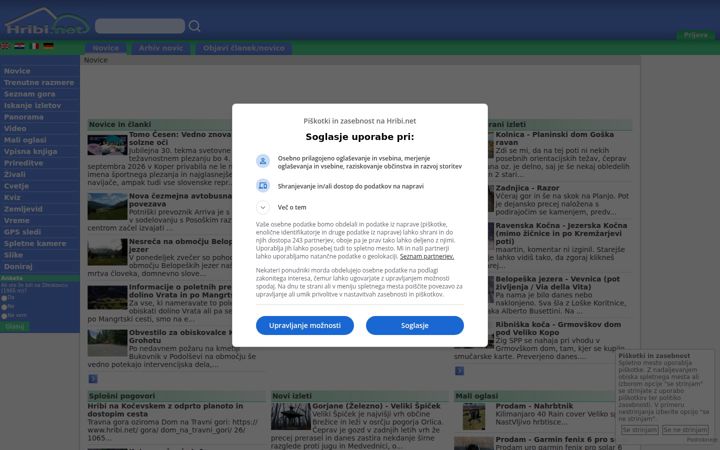This screenshot has width=720, height=450.
Task: Open Živali in the sidebar
Action: [x=15, y=174]
